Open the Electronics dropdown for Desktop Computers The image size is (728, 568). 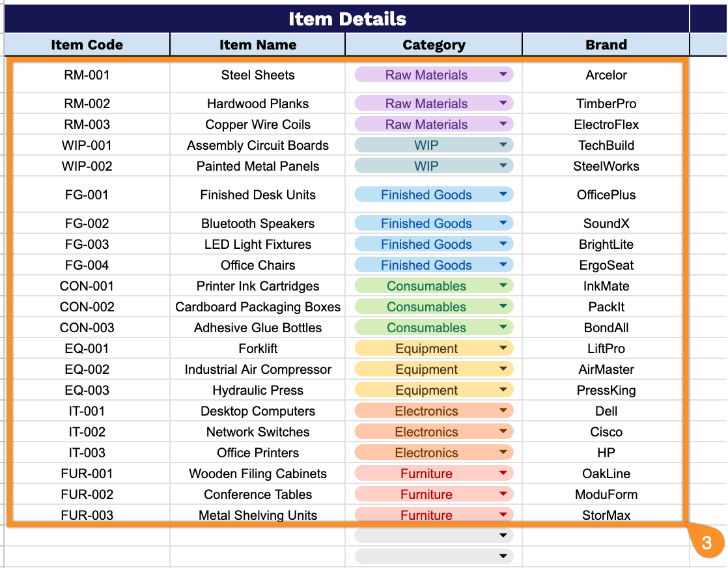click(x=503, y=410)
